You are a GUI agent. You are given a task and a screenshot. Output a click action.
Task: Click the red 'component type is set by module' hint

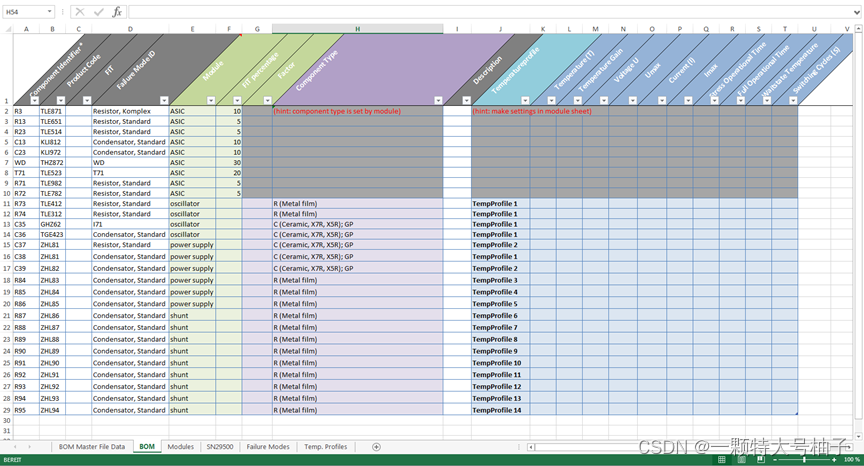337,111
